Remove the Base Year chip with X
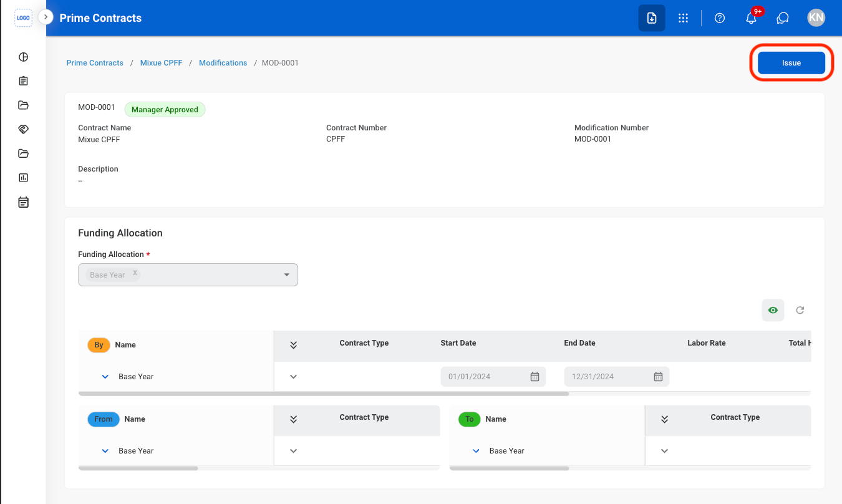 (x=135, y=274)
